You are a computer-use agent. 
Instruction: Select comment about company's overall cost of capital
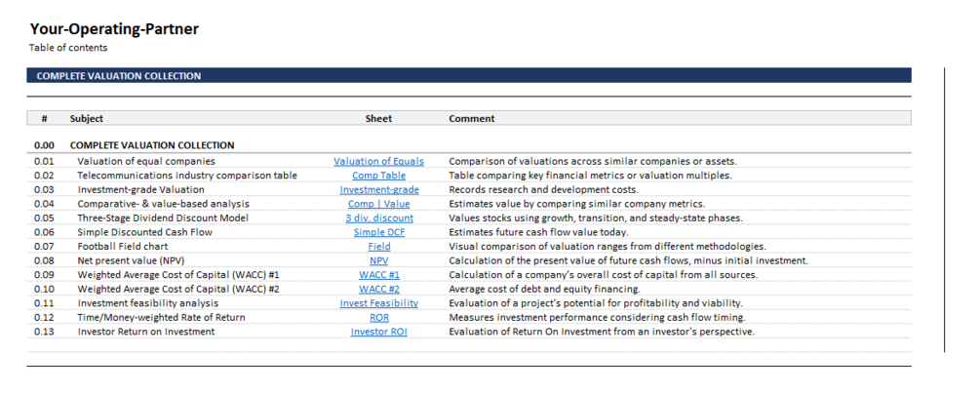click(x=604, y=275)
